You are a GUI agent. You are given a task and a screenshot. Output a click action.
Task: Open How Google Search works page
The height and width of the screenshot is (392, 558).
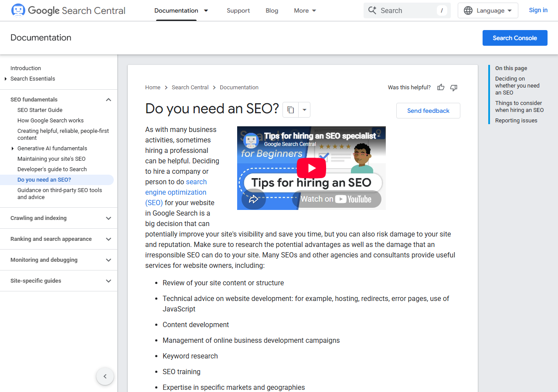coord(51,121)
